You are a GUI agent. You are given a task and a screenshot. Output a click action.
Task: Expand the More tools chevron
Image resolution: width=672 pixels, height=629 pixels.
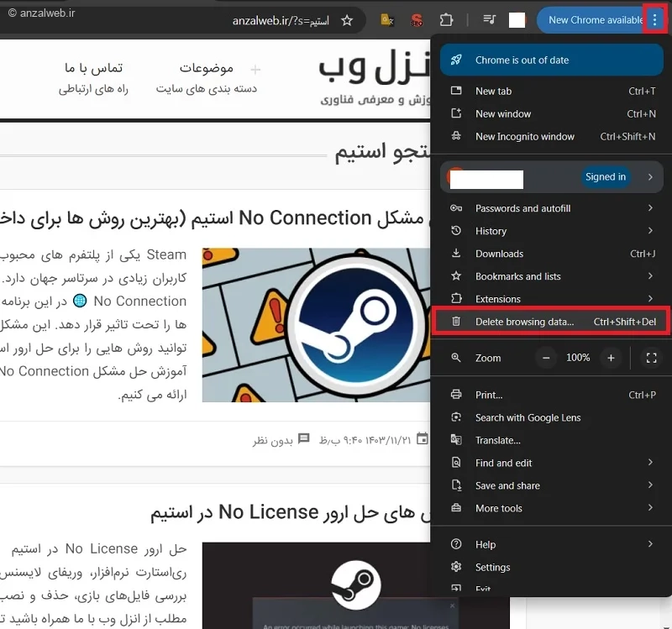pyautogui.click(x=650, y=508)
